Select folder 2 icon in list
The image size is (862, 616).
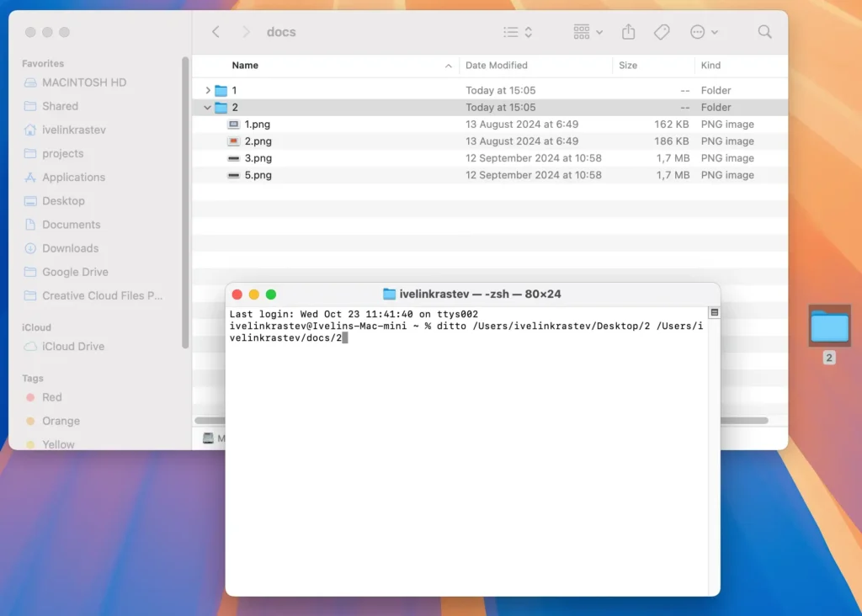coord(221,107)
